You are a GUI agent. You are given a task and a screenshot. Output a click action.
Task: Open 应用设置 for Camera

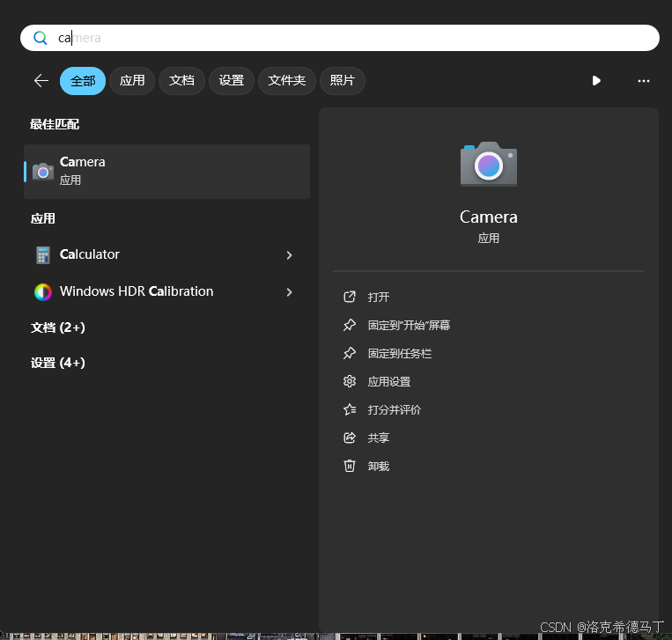(389, 382)
